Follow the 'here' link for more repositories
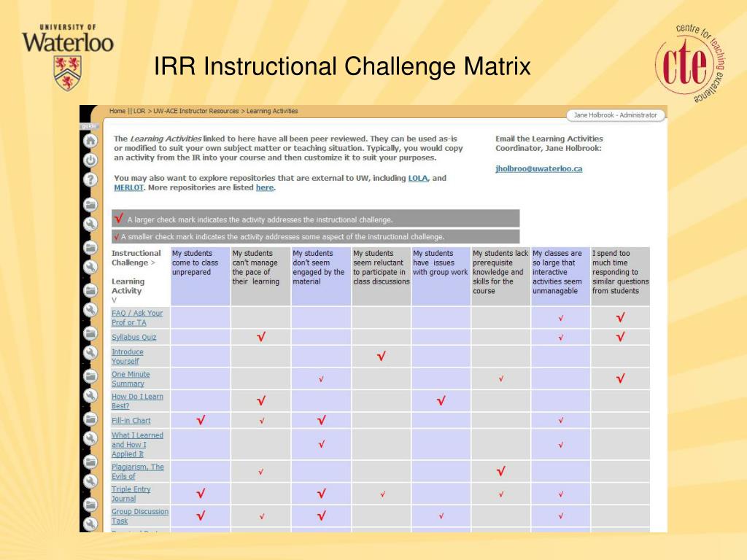Image resolution: width=747 pixels, height=560 pixels. (264, 187)
